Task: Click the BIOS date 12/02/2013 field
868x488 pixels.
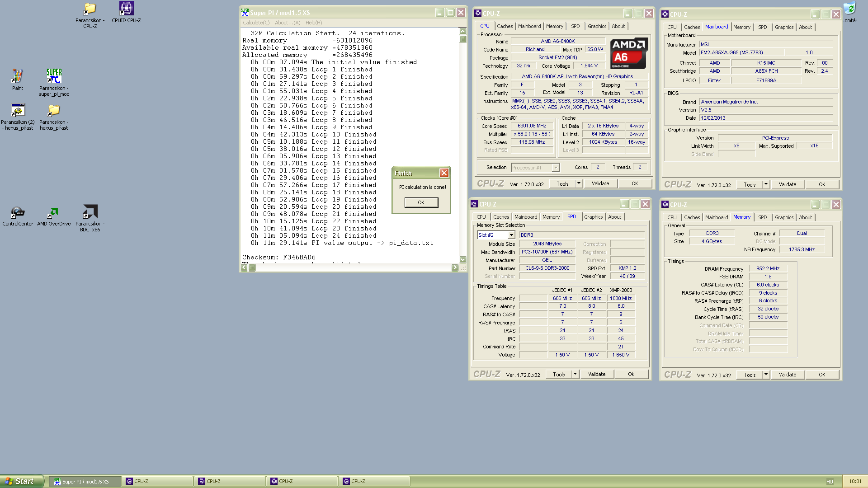Action: point(766,118)
